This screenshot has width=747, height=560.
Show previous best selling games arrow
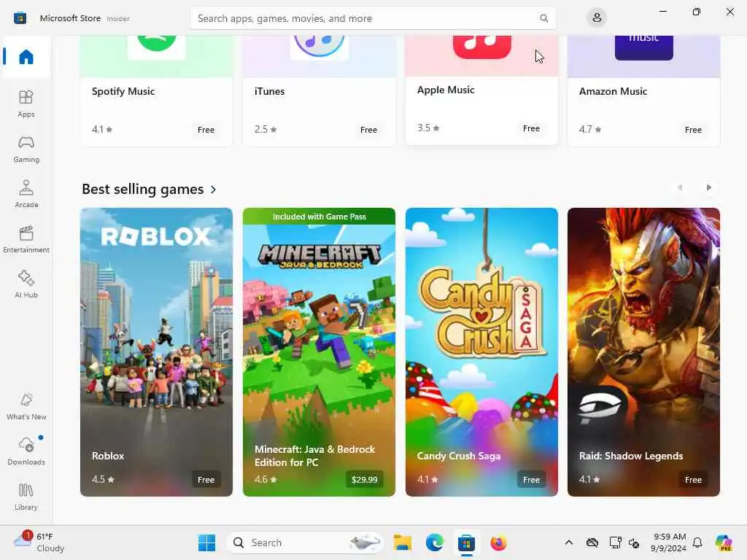[x=680, y=187]
